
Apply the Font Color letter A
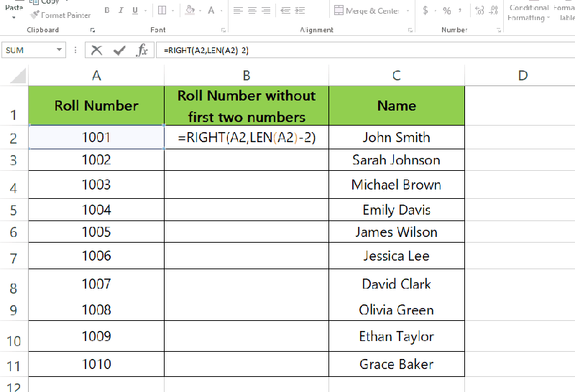[211, 10]
